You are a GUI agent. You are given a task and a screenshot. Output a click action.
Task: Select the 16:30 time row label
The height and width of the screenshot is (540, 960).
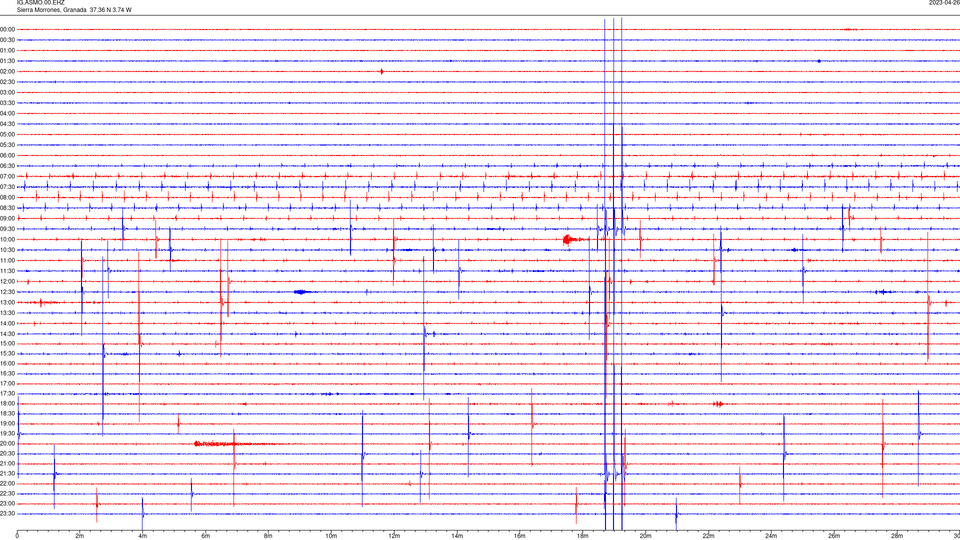(8, 373)
